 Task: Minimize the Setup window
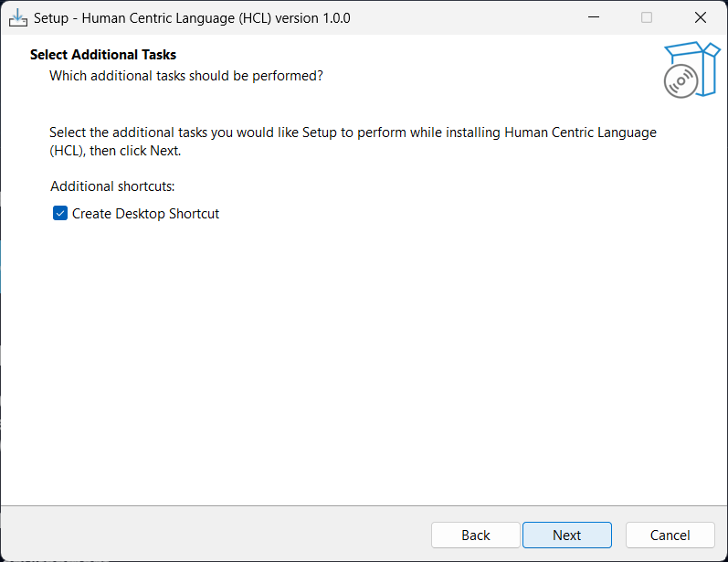[x=594, y=17]
